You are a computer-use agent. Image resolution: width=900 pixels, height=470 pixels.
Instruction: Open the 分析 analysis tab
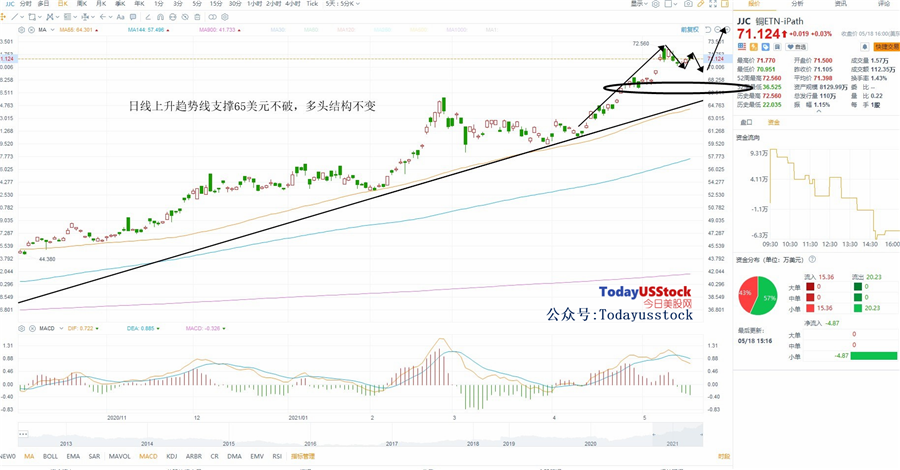coord(797,4)
